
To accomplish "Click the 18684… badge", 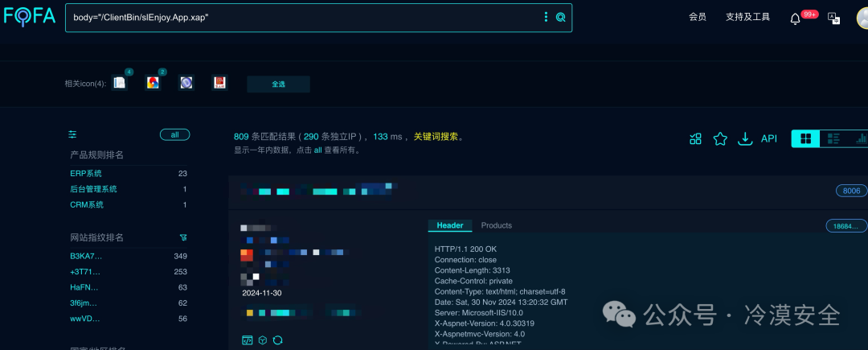I will click(x=846, y=226).
